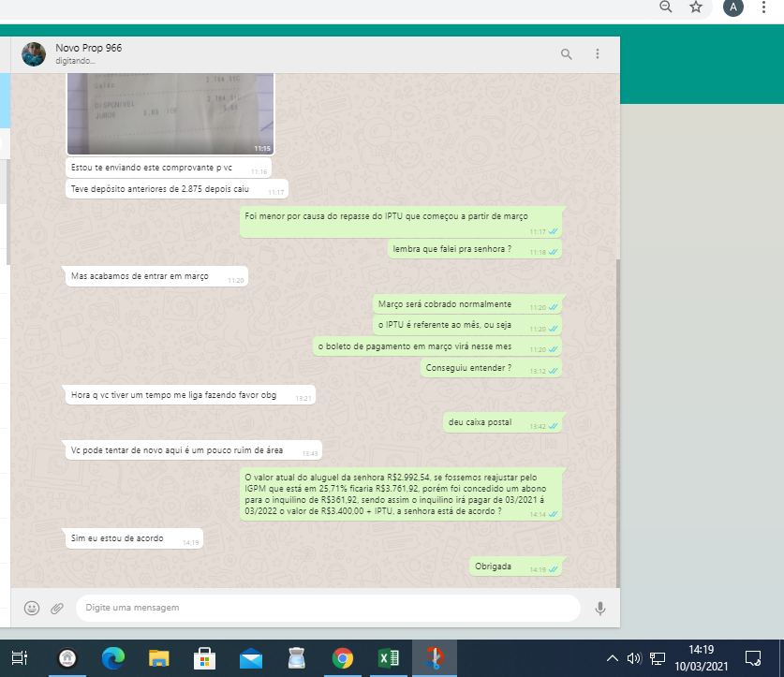The height and width of the screenshot is (677, 784).
Task: Open the emoji picker
Action: point(32,608)
